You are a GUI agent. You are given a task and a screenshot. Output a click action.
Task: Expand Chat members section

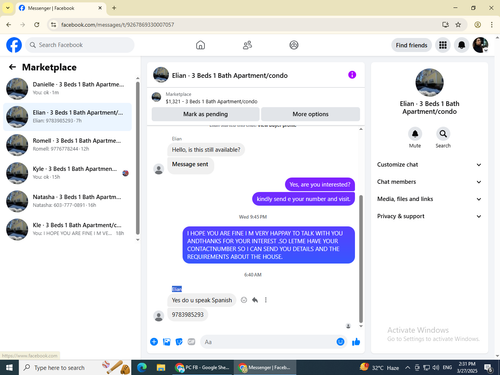tap(429, 182)
